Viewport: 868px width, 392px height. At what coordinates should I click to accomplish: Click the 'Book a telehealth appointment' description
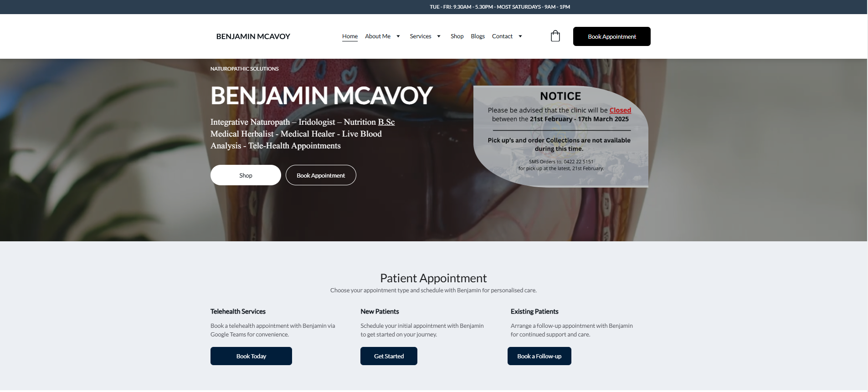point(273,330)
